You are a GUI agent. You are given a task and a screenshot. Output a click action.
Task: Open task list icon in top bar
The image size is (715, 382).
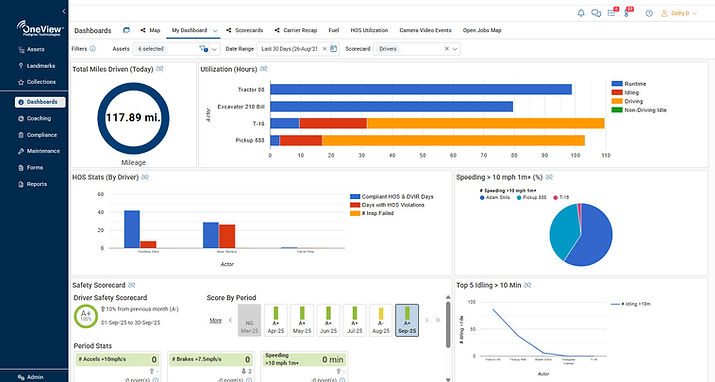pyautogui.click(x=611, y=13)
